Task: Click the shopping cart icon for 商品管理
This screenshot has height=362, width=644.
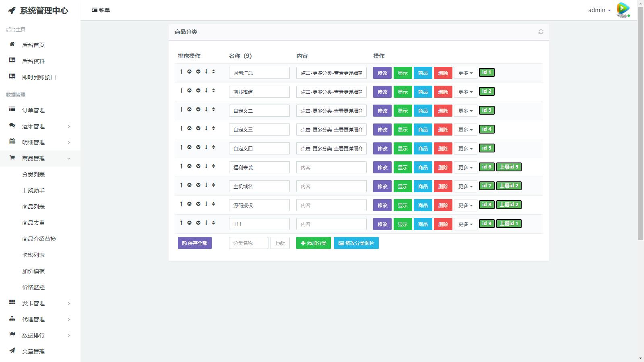Action: (12, 158)
